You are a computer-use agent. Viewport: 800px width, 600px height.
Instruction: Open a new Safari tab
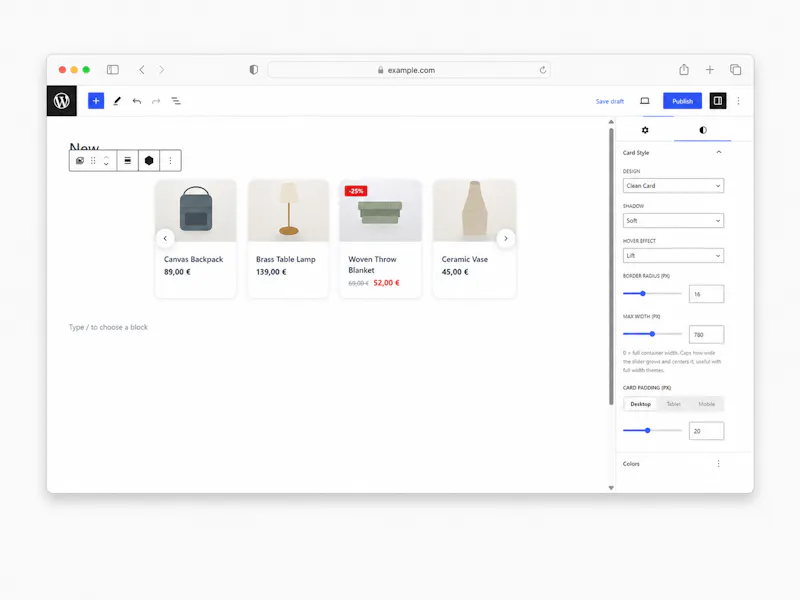pyautogui.click(x=710, y=70)
